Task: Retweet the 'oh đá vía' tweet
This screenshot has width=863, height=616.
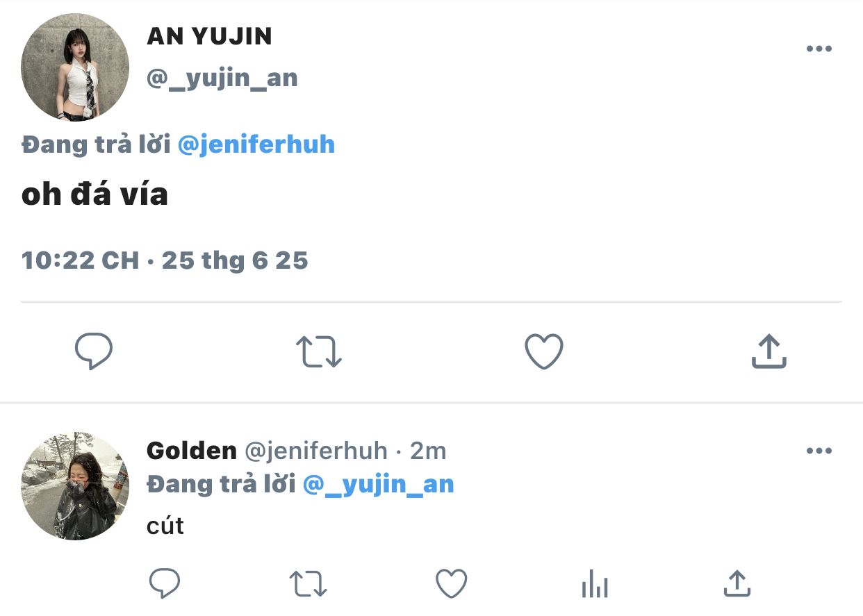Action: click(x=319, y=351)
